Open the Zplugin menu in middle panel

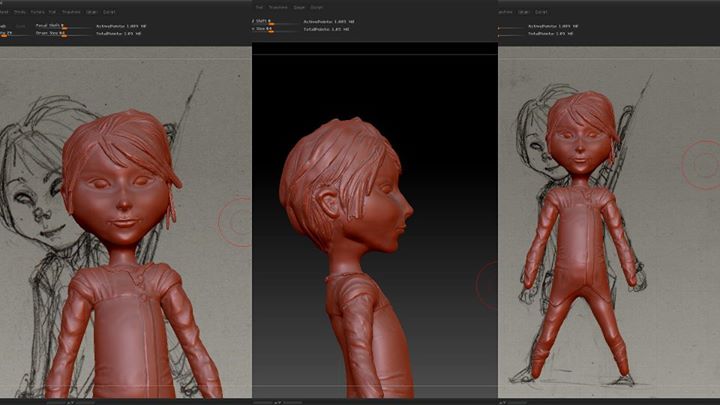(299, 8)
